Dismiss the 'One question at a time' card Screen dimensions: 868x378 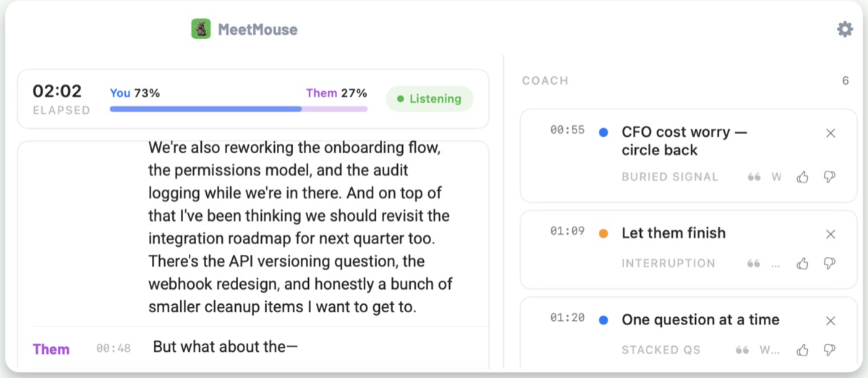pyautogui.click(x=830, y=321)
